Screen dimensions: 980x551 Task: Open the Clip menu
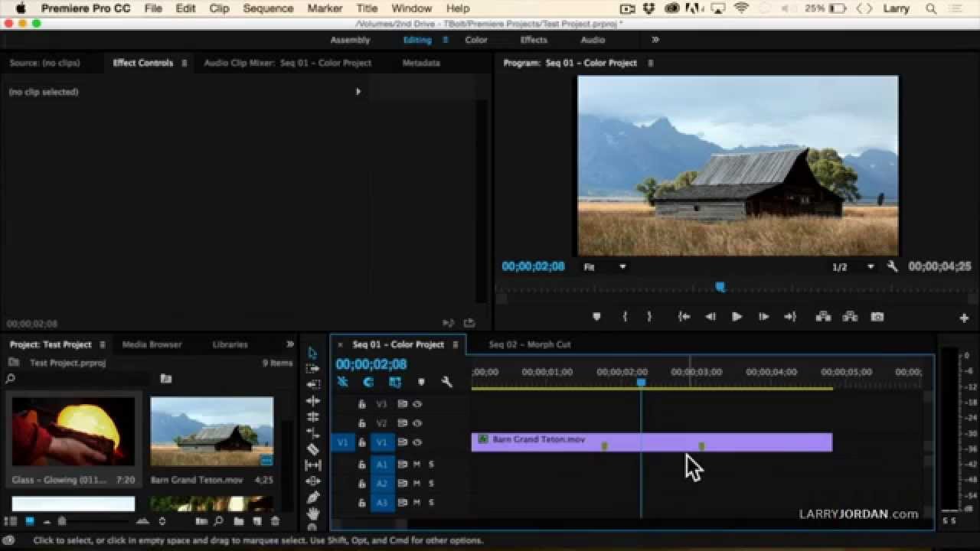tap(219, 8)
